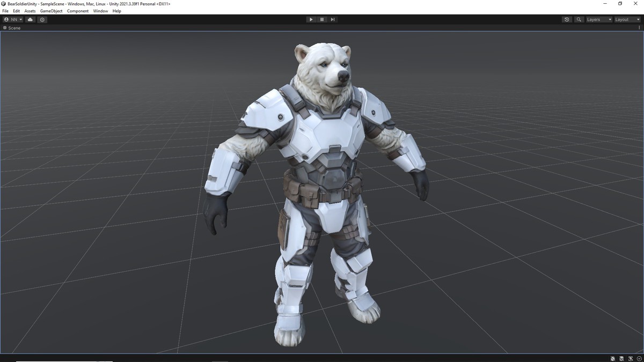Open the Undo History panel

[x=567, y=19]
